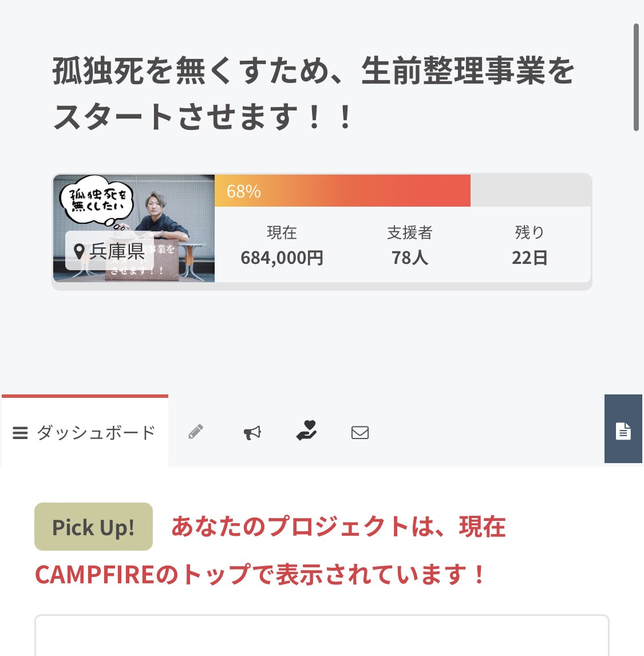The image size is (644, 656).
Task: Open the 孤独死を無くすため project title
Action: [313, 93]
